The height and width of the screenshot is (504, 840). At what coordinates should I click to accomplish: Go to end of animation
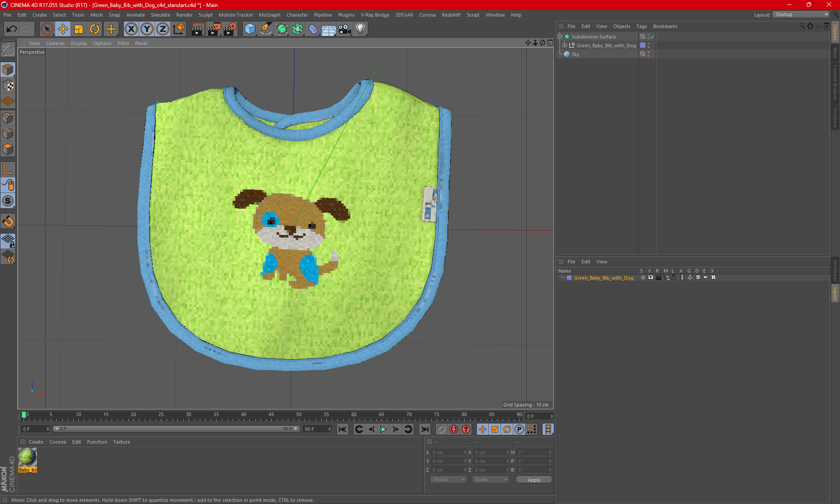(424, 429)
